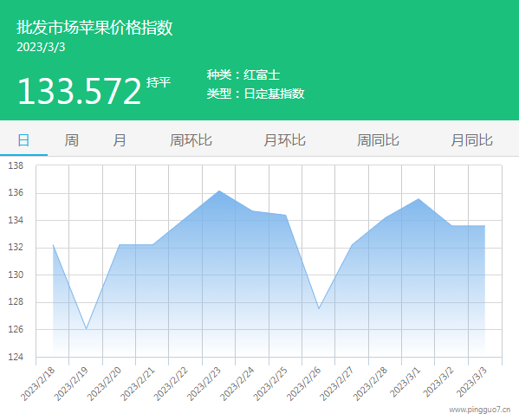
Task: Switch to 周环比 tab
Action: [191, 140]
